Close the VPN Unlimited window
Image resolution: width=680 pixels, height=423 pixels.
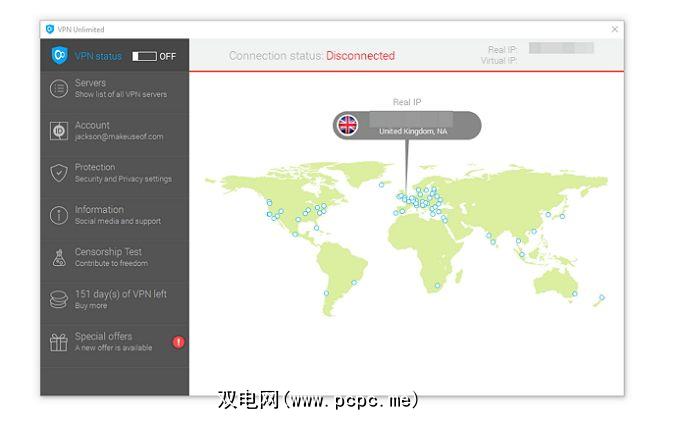[615, 29]
